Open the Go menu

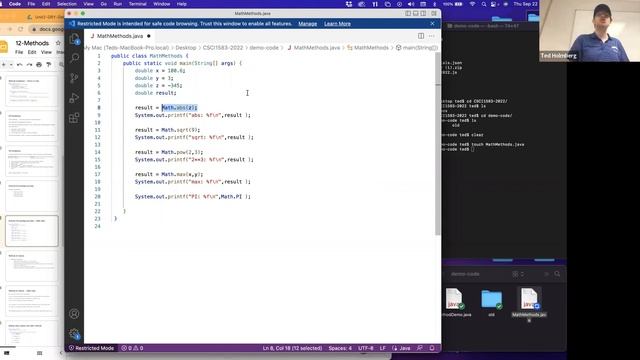(x=104, y=4)
